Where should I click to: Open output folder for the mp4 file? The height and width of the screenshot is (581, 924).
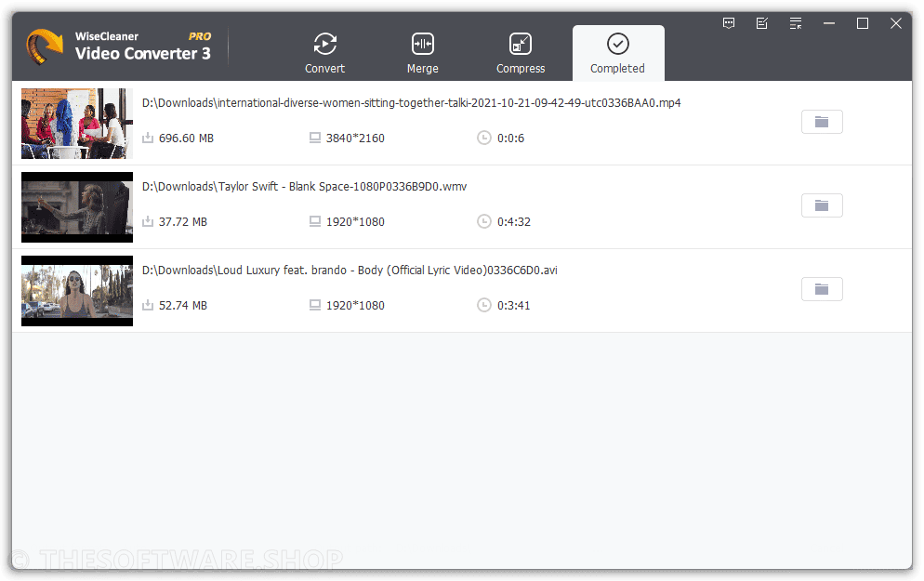pyautogui.click(x=822, y=122)
